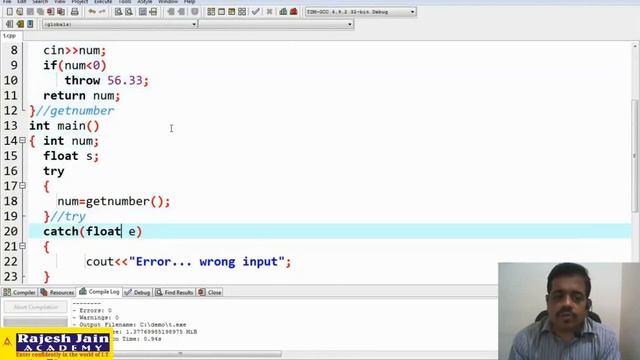Start debugging with the checkmark icon
Screen dimensions: 640x360
[256, 12]
